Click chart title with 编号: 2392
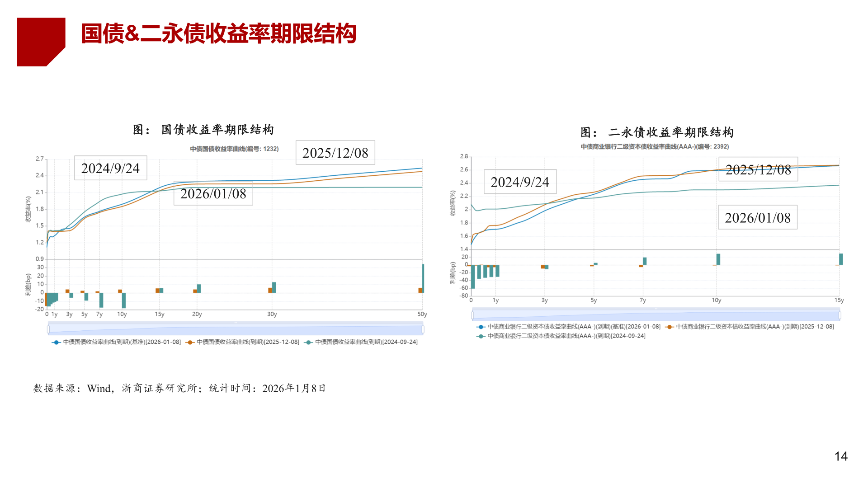Image resolution: width=868 pixels, height=488 pixels. pyautogui.click(x=655, y=146)
